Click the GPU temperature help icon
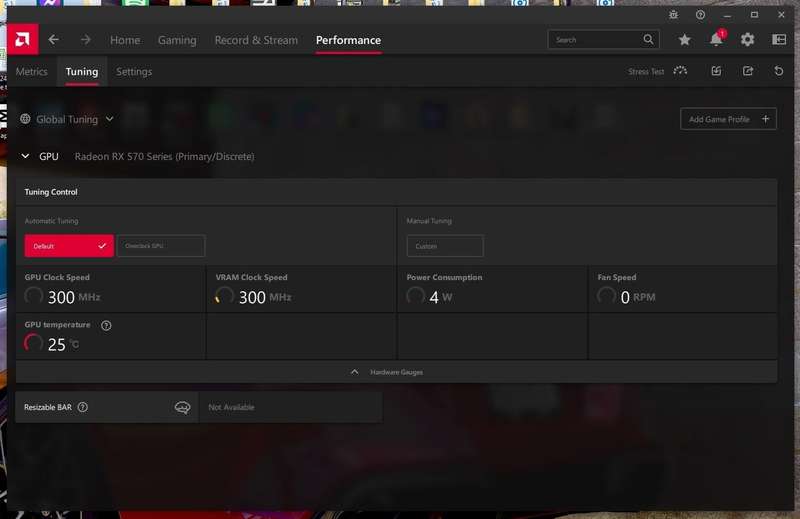 coord(106,325)
